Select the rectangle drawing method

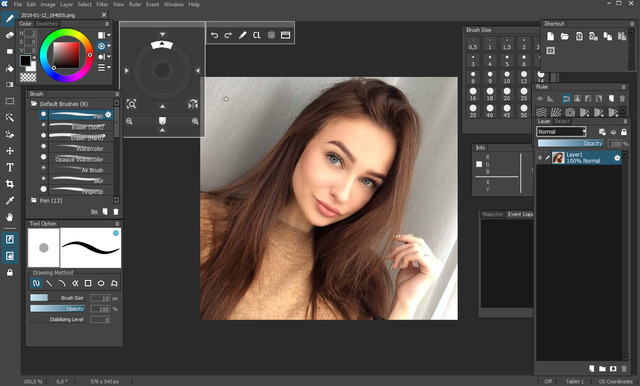(x=88, y=283)
